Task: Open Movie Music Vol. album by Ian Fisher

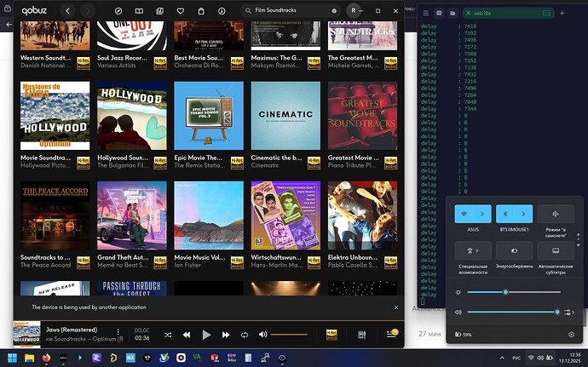Action: click(209, 215)
